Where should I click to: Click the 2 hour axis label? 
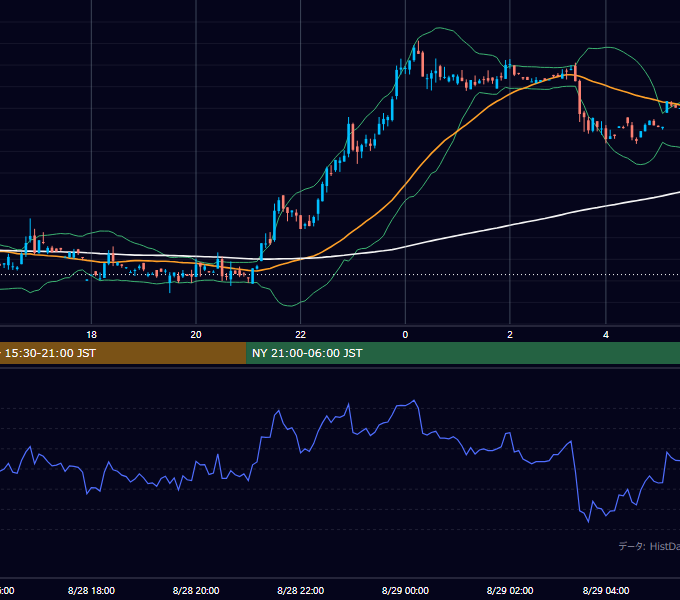tap(510, 335)
